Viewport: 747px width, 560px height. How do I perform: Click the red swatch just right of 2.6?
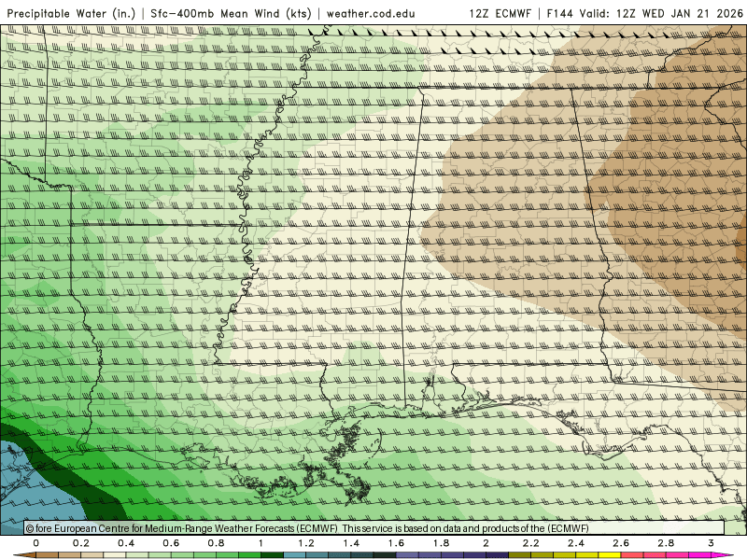click(632, 555)
